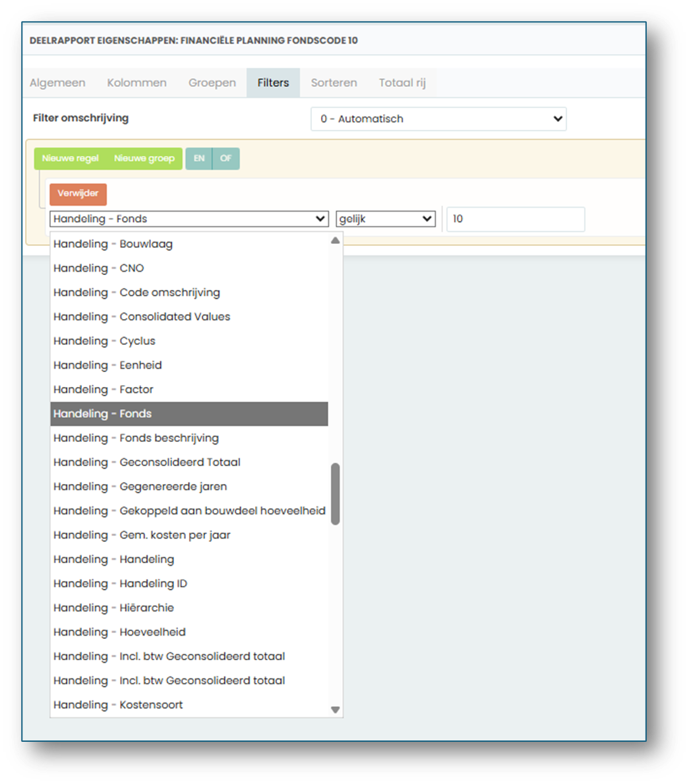Pick Handeling - Handeling ID
Image resolution: width=689 pixels, height=784 pixels.
(189, 584)
